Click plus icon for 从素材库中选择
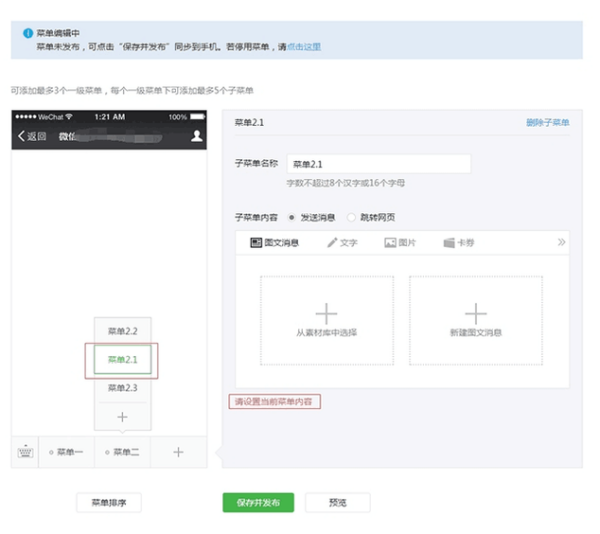Image resolution: width=600 pixels, height=534 pixels. [x=326, y=313]
